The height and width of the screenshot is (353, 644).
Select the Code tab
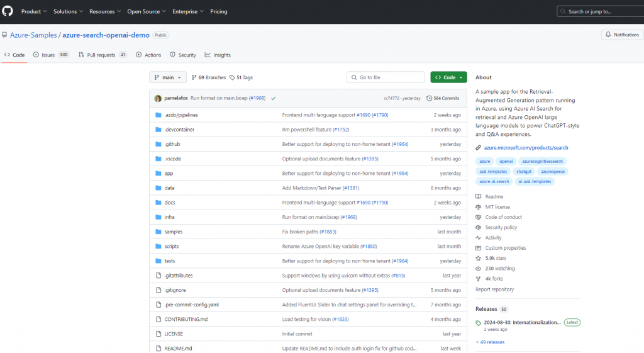coord(14,55)
